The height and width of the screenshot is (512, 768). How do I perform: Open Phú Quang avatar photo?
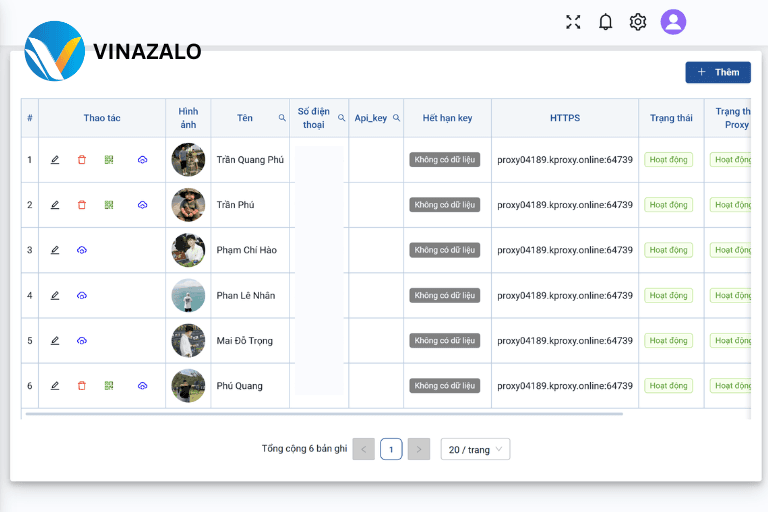coord(188,386)
